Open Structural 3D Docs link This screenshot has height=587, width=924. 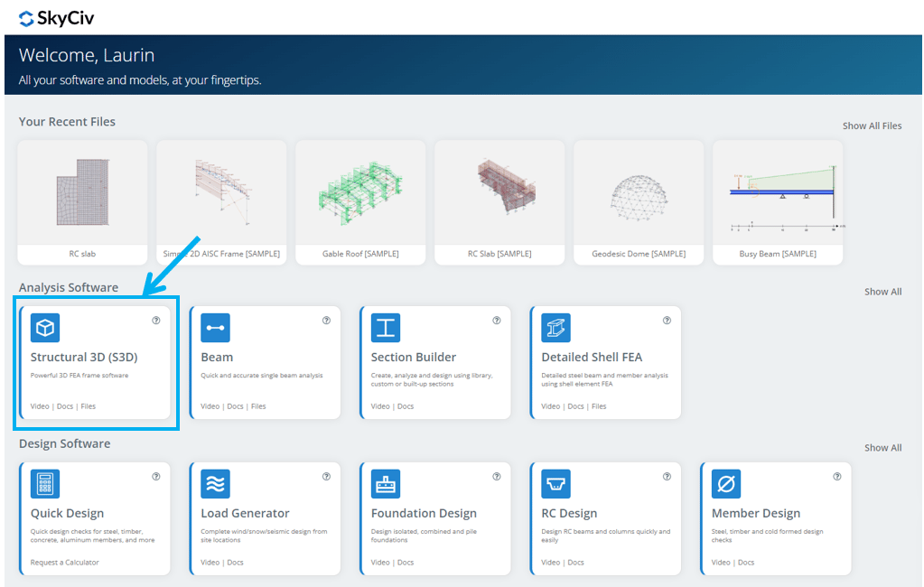(x=65, y=406)
